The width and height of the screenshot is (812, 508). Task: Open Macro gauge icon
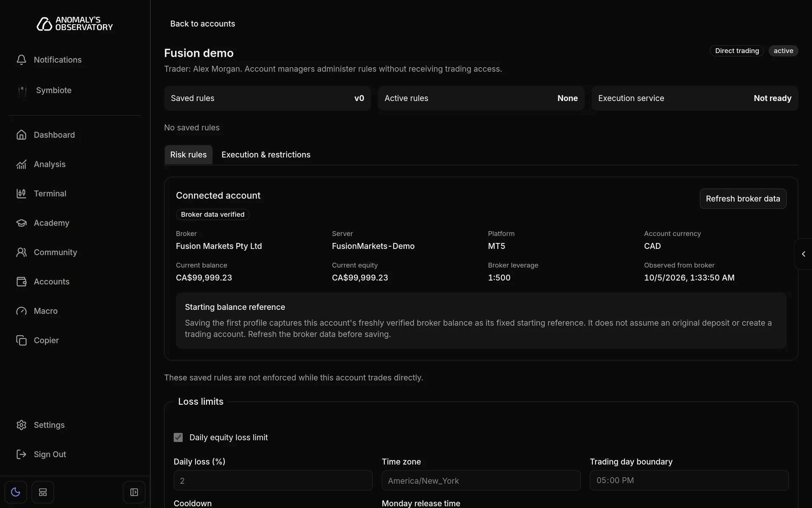(22, 311)
